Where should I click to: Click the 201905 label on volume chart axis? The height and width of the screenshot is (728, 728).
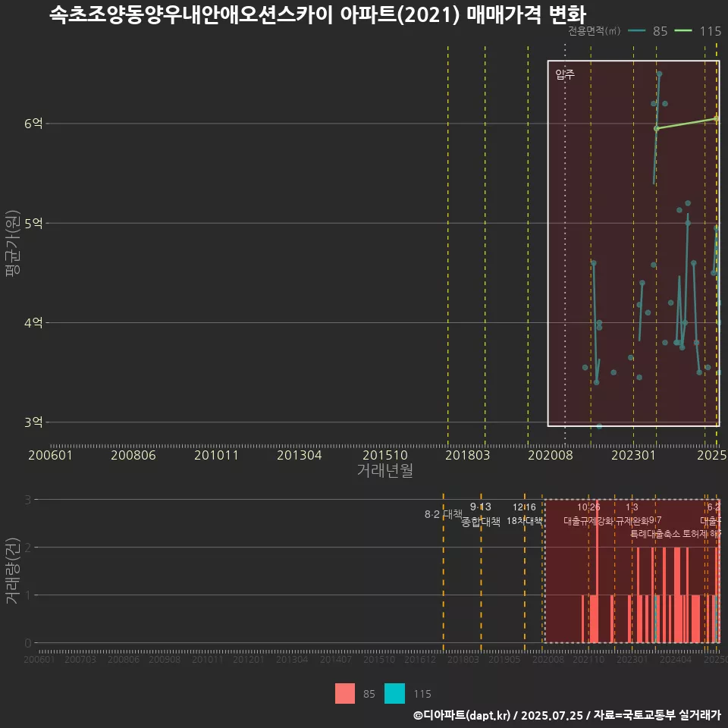[x=504, y=659]
